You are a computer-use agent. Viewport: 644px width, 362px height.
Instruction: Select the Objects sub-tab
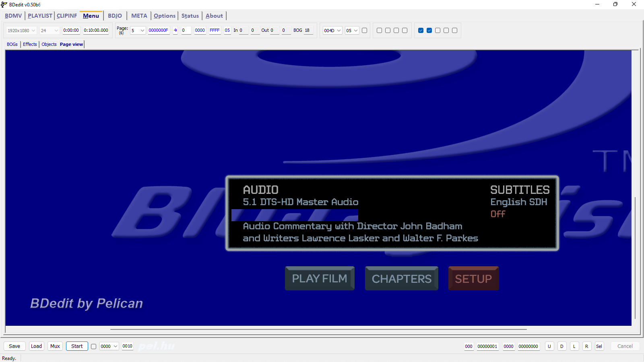[x=49, y=44]
